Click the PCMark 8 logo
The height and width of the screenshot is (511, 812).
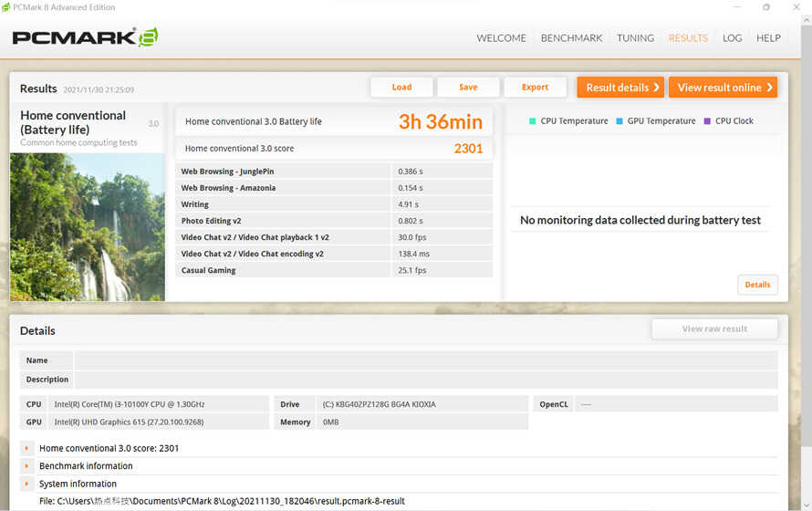tap(85, 37)
